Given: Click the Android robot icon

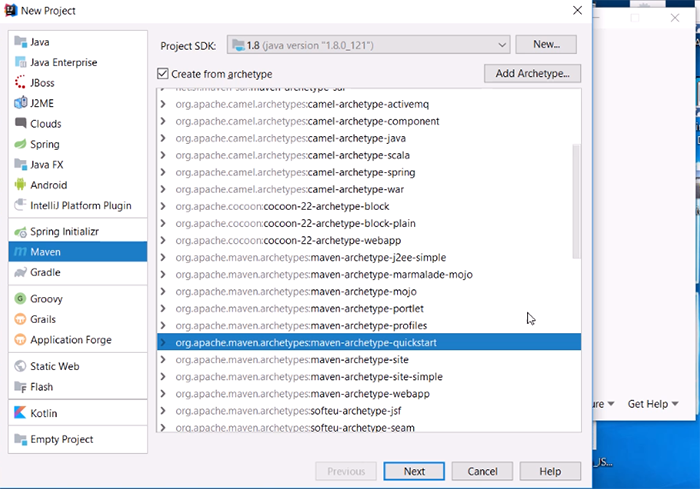Looking at the screenshot, I should point(21,184).
